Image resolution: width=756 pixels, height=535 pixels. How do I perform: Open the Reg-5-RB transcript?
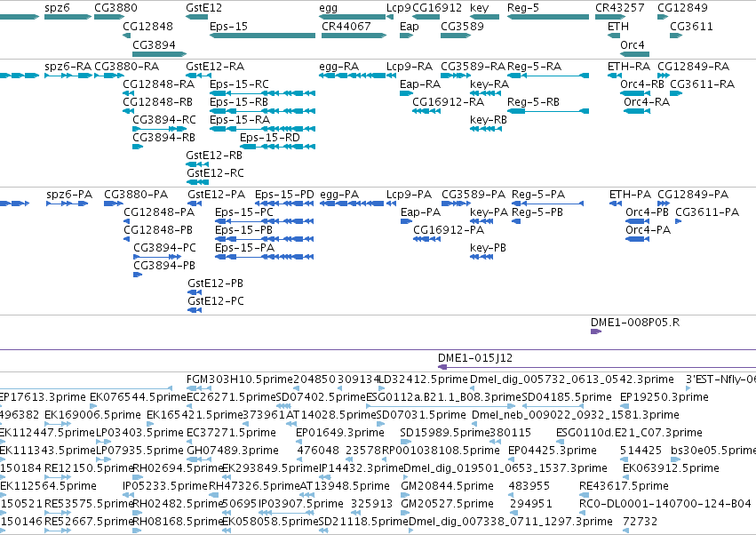pyautogui.click(x=548, y=111)
